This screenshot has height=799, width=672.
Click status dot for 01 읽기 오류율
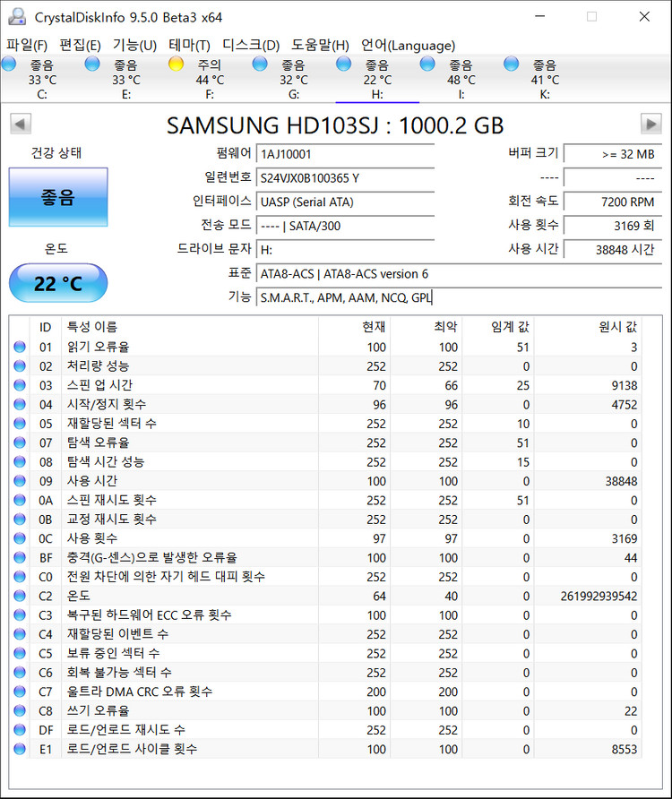pyautogui.click(x=20, y=347)
